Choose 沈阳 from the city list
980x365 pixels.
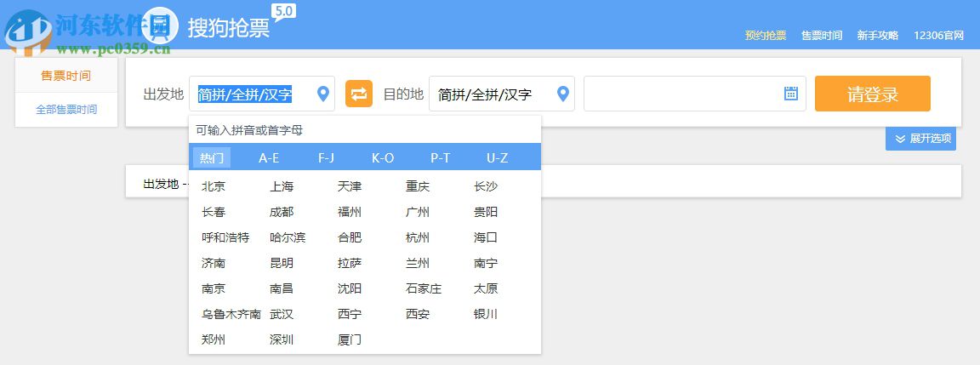[x=350, y=288]
